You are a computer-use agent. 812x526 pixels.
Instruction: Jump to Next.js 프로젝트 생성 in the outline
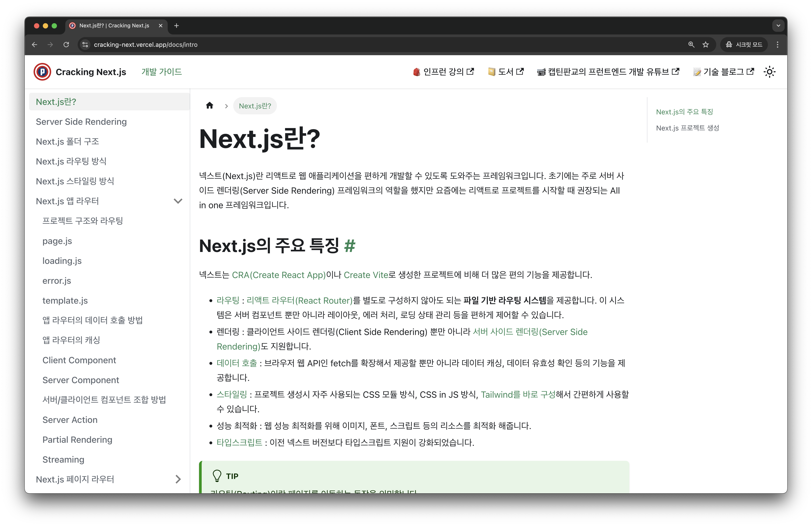coord(688,128)
